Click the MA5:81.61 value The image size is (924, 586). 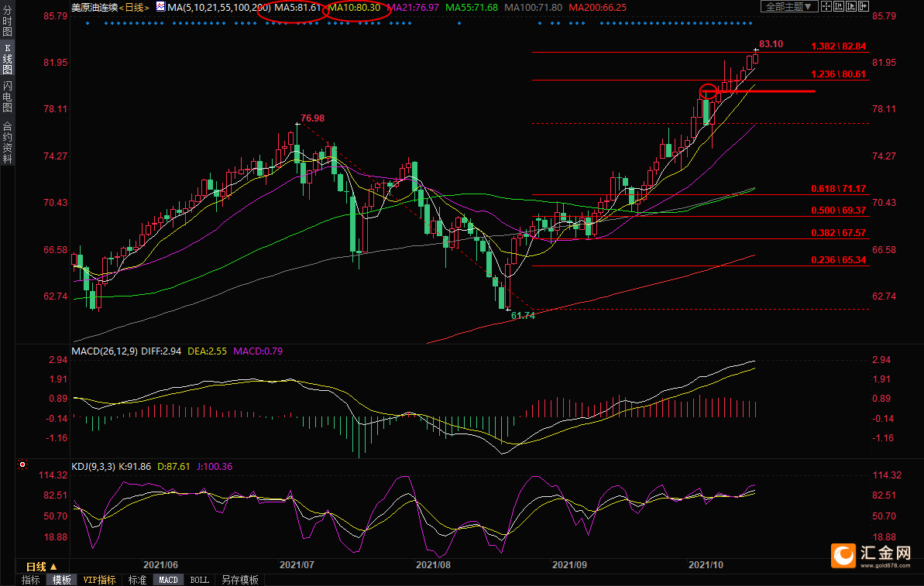[297, 8]
